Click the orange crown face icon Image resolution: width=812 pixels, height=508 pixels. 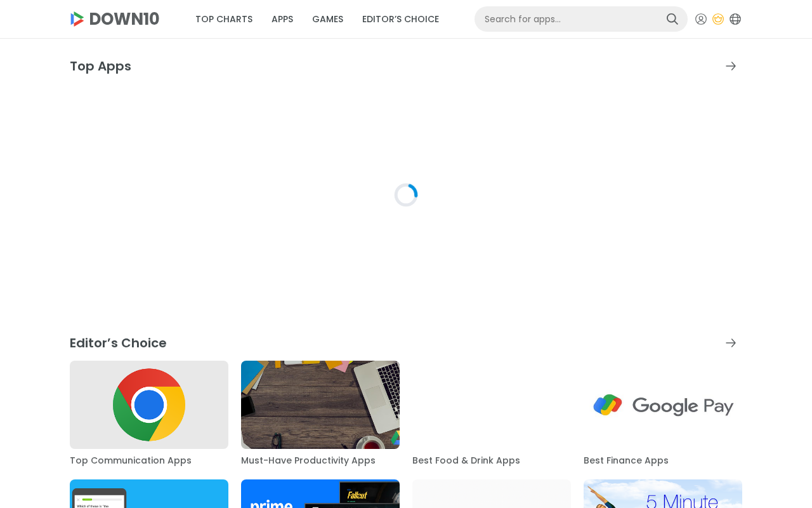718,19
